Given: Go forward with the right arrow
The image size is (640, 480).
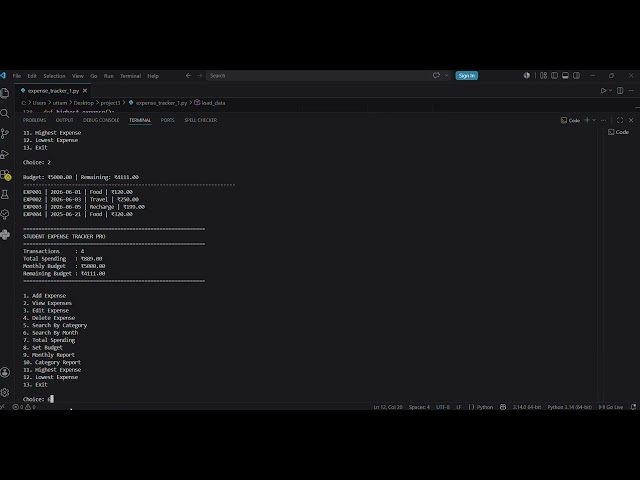Looking at the screenshot, I should tap(200, 76).
